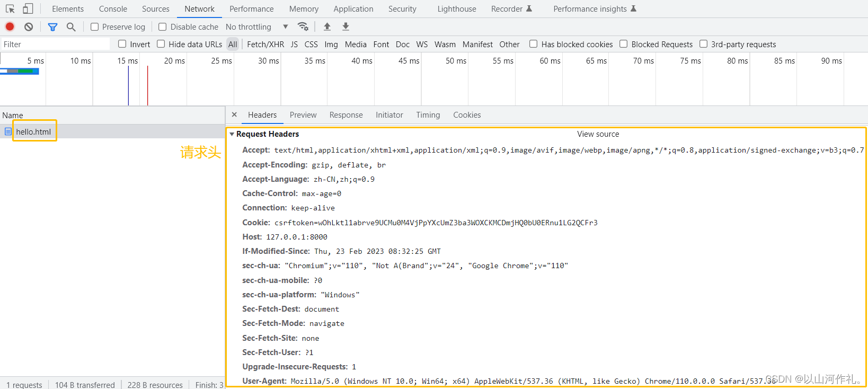Click the User-Agent header value
The height and width of the screenshot is (389, 868).
[533, 381]
